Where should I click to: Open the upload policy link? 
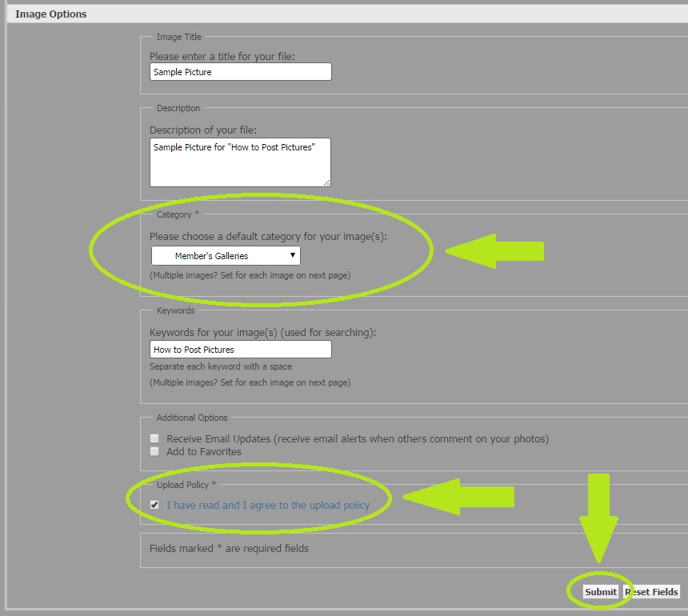(x=268, y=505)
